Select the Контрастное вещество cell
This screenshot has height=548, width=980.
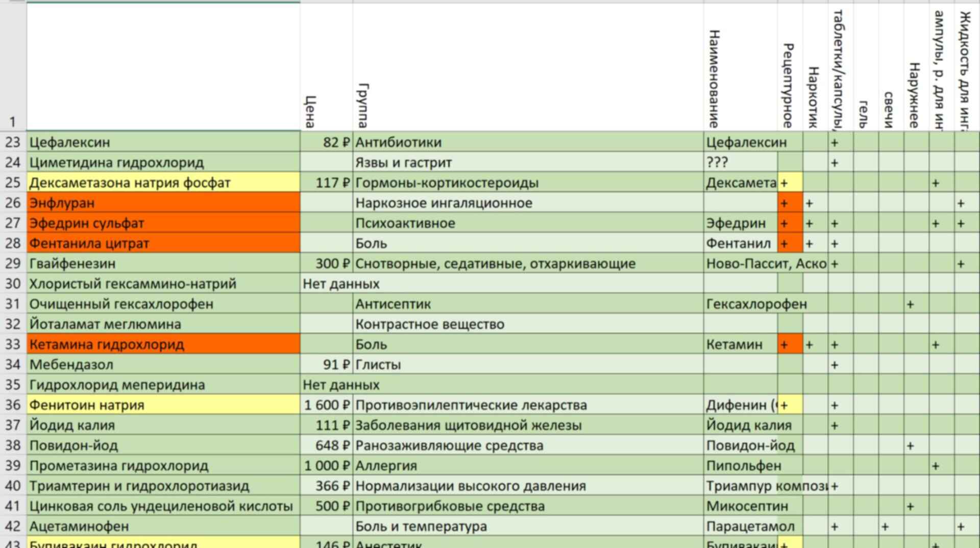pos(528,324)
